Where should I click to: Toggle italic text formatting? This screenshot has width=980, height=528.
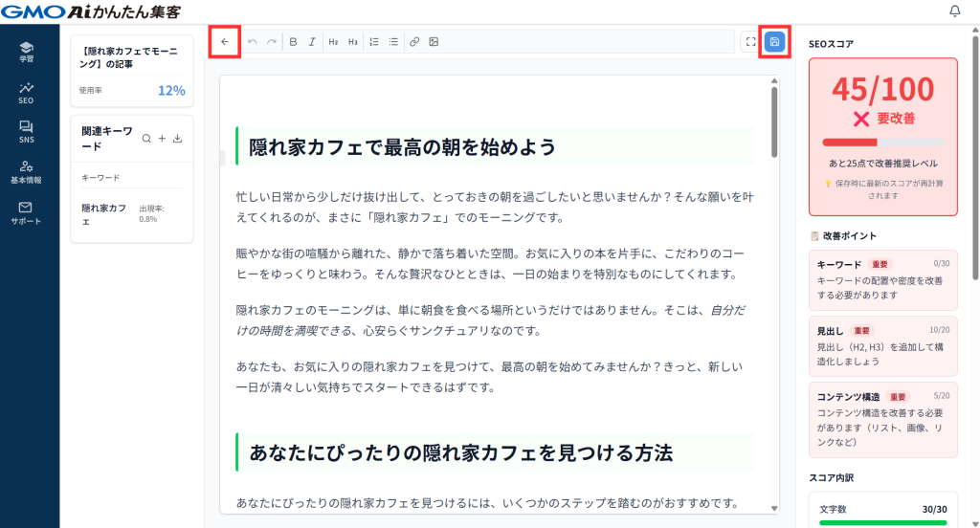coord(312,42)
